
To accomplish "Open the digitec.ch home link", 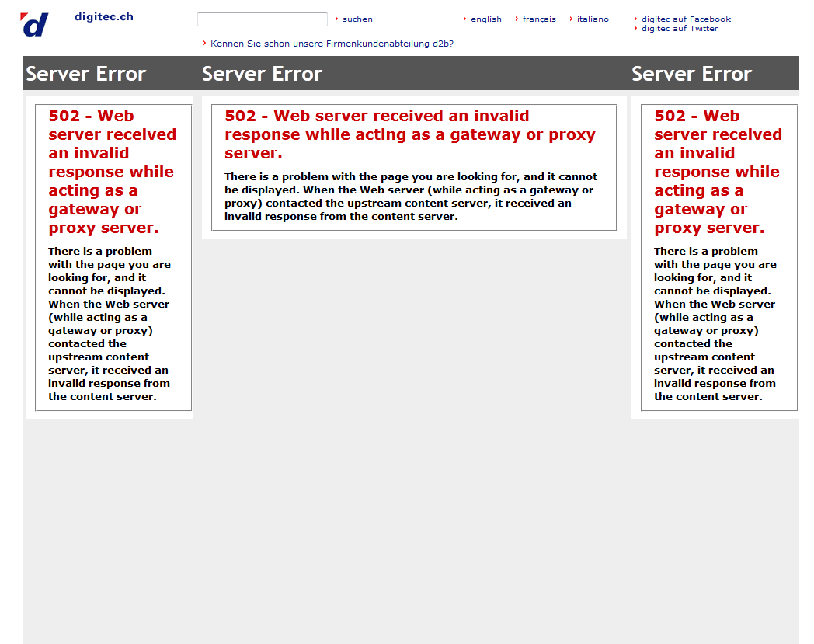I will (104, 16).
